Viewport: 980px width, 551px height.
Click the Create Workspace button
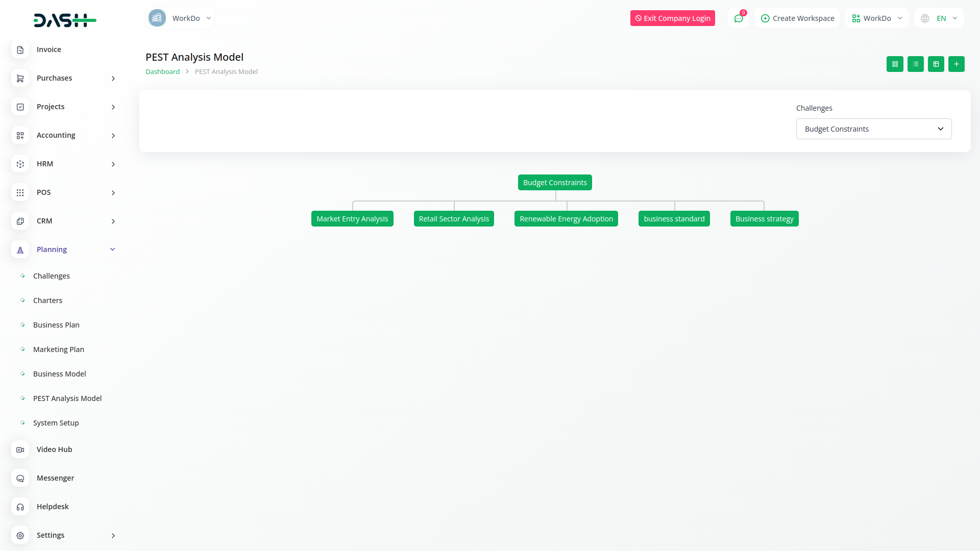click(x=797, y=18)
